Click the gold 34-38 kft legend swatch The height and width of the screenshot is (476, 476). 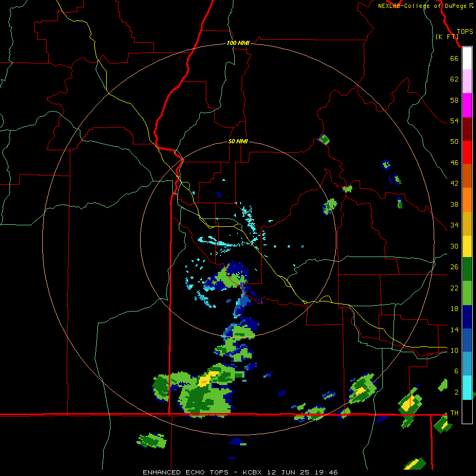click(x=467, y=224)
